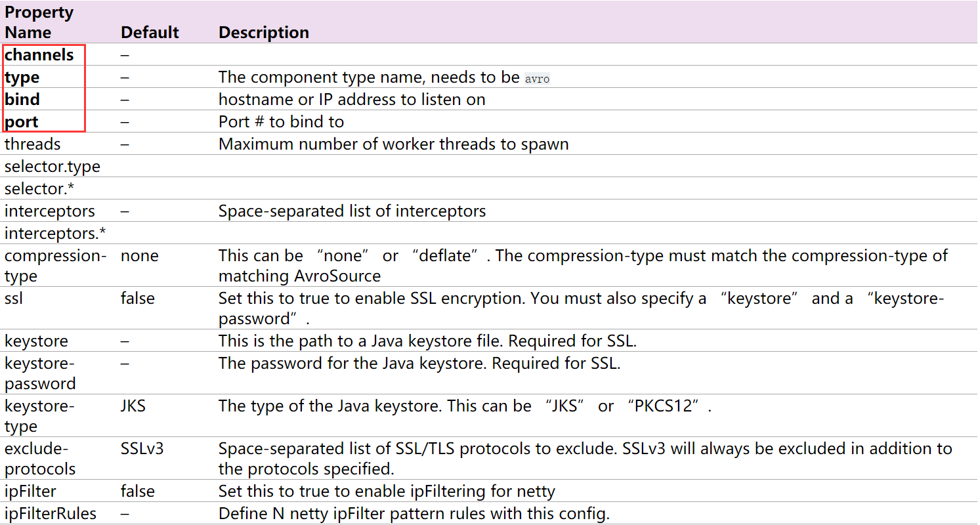The width and height of the screenshot is (980, 525).
Task: Click the highlighted red box region
Action: click(43, 89)
